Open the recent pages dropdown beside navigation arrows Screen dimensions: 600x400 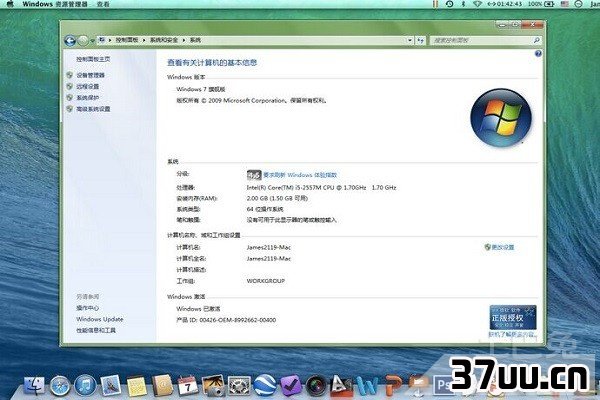92,41
